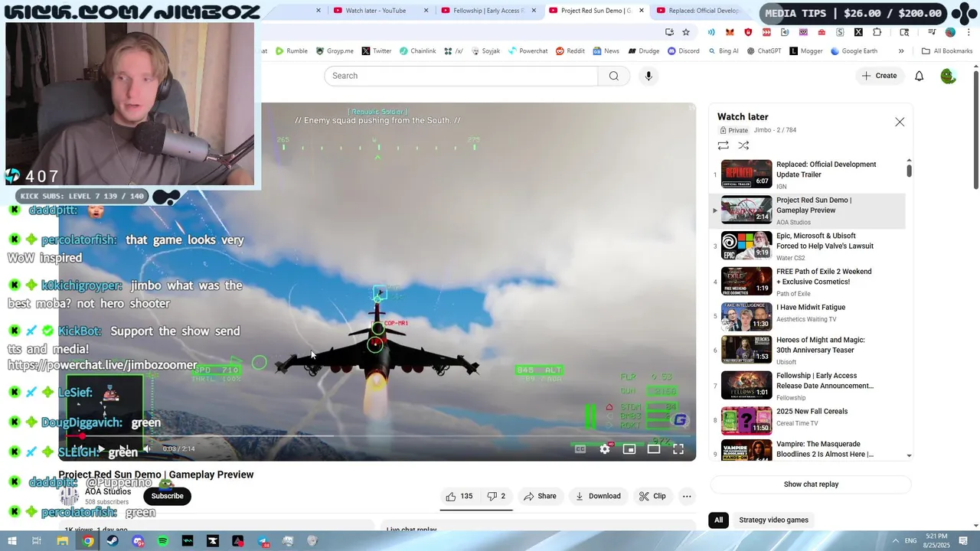The image size is (980, 551).
Task: Open 'FREE Path of Exile 2 Weekend' video
Action: click(808, 282)
